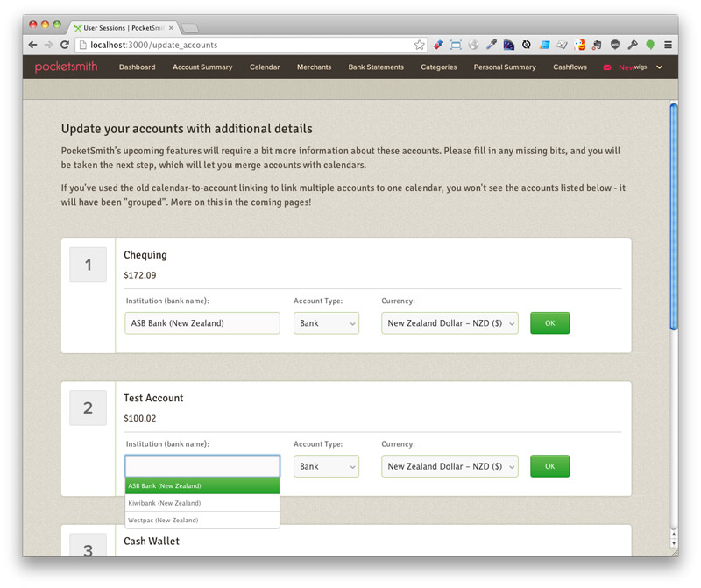This screenshot has height=588, width=701.
Task: Click the green speech bubble extension icon
Action: coord(650,45)
